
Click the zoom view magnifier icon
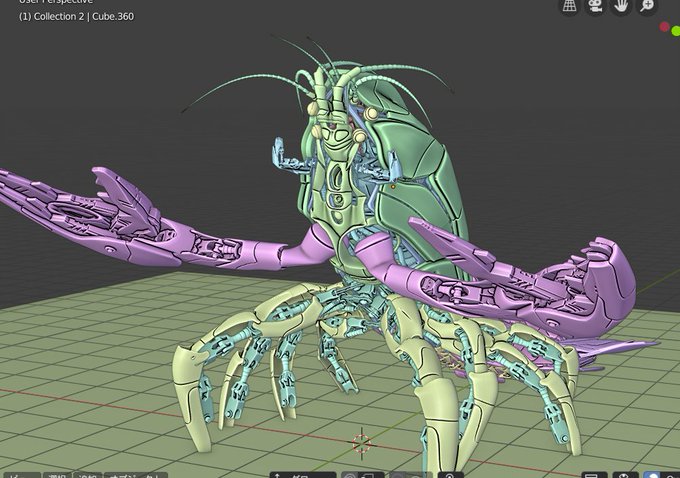pos(647,6)
